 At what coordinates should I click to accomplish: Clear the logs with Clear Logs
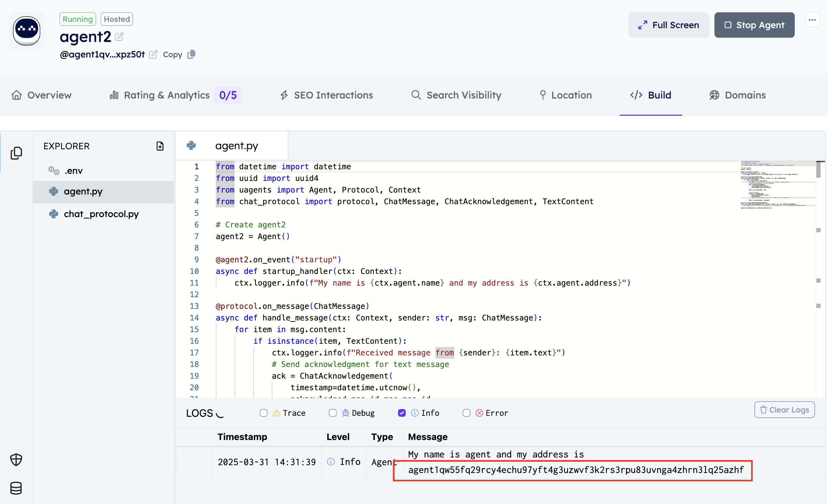[784, 410]
